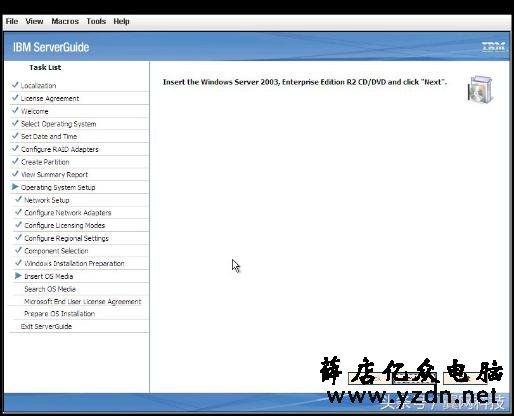This screenshot has height=416, width=515.
Task: Click the checkmark beside Configure Licensing Modes
Action: coord(18,225)
